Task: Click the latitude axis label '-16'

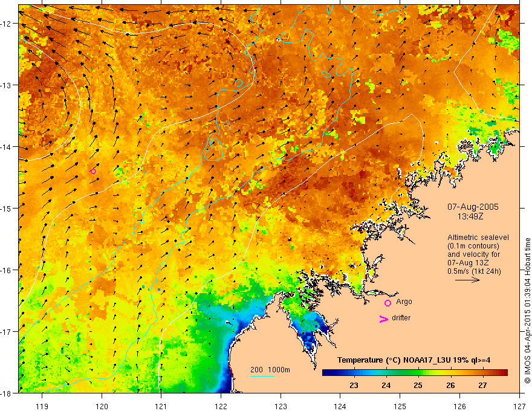Action: [x=7, y=270]
